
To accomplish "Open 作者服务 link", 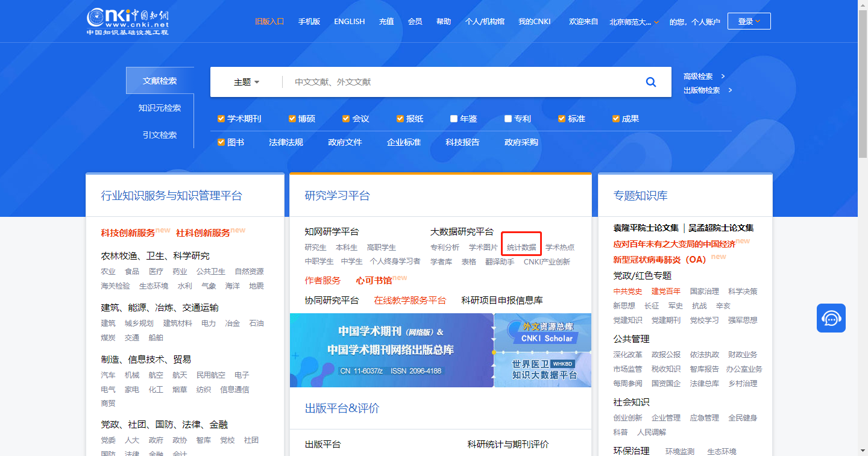I will click(322, 280).
